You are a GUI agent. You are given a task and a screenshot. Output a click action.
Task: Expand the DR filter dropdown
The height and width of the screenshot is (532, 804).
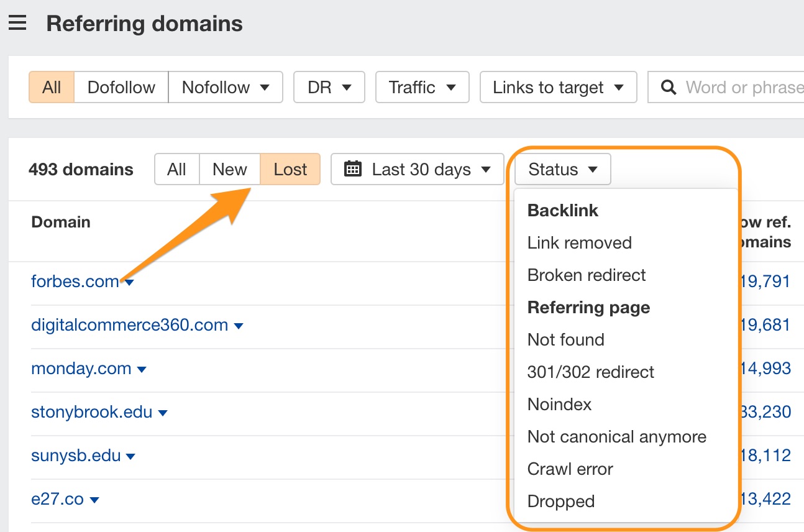(x=329, y=87)
